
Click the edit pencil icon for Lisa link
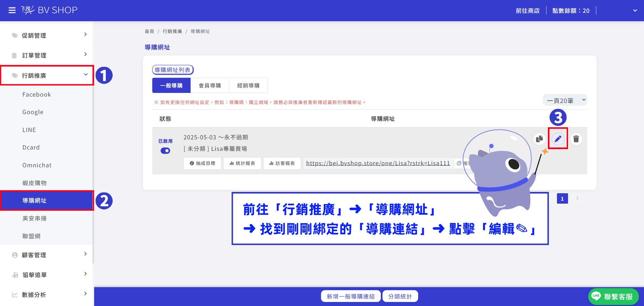pyautogui.click(x=558, y=139)
